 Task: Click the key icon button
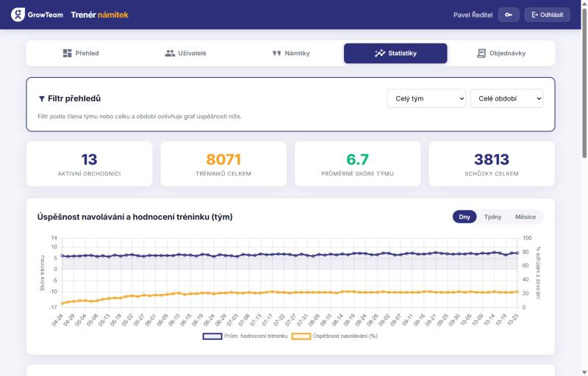(x=509, y=15)
